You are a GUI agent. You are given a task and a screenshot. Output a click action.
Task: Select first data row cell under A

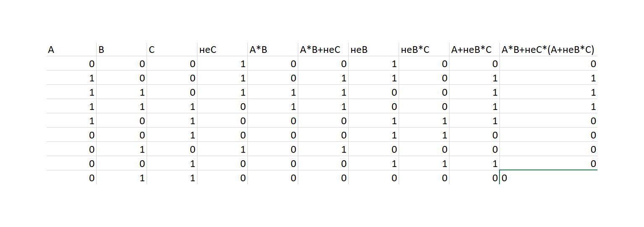coord(71,64)
